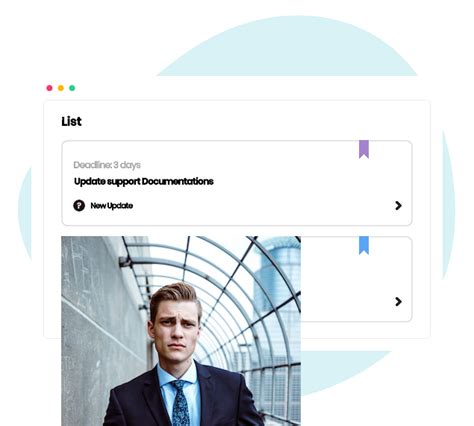This screenshot has width=474, height=426.
Task: Click the Deadline: 3 days label
Action: click(x=107, y=165)
